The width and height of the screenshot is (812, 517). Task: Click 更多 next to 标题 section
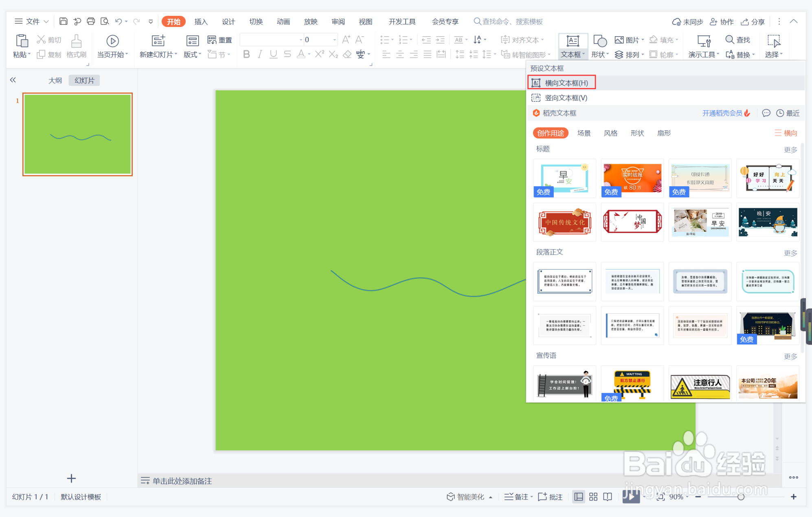pos(790,149)
